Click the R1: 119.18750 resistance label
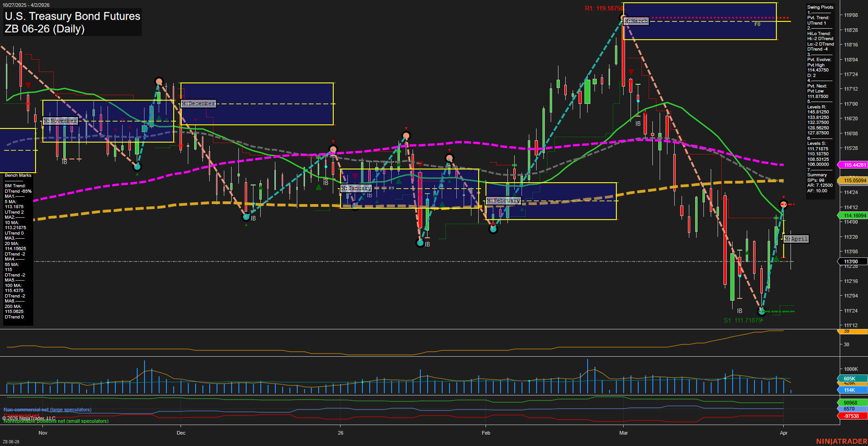This screenshot has width=868, height=446. [604, 9]
